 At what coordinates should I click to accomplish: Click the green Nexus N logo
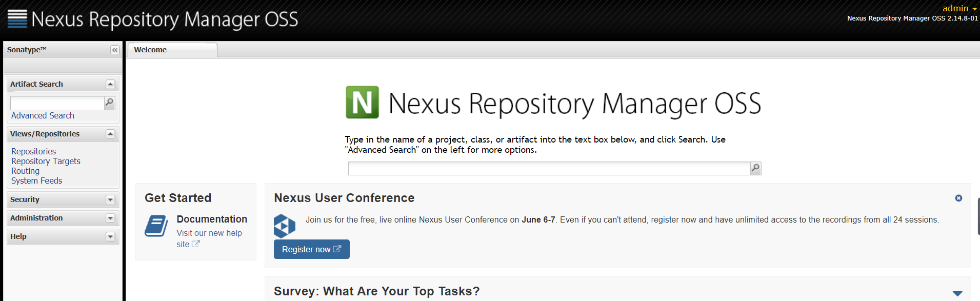[362, 103]
